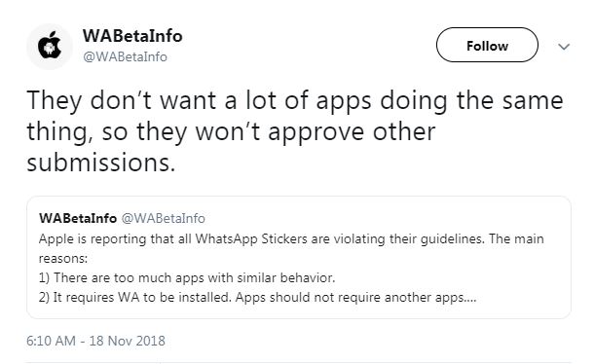
Task: Open the WABetaInfo display name in the header
Action: click(132, 36)
